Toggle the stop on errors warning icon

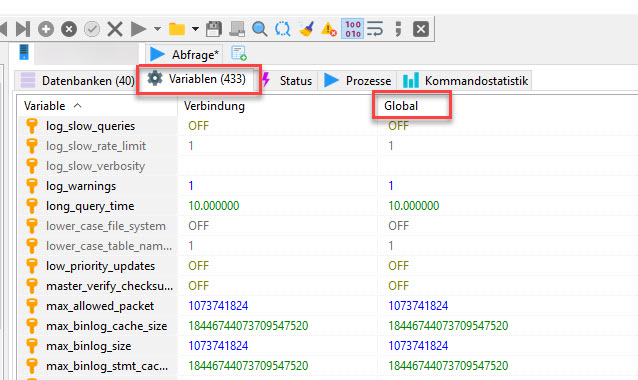pyautogui.click(x=329, y=29)
